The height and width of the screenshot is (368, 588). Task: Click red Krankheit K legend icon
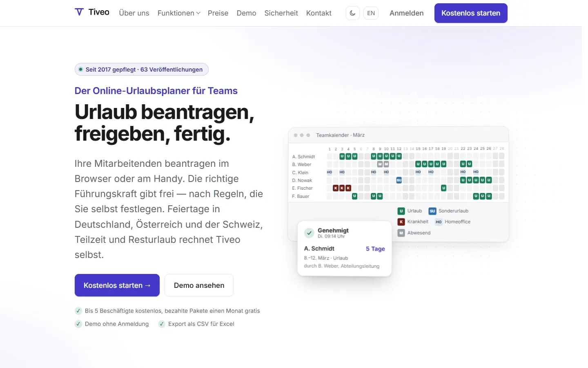(x=401, y=222)
